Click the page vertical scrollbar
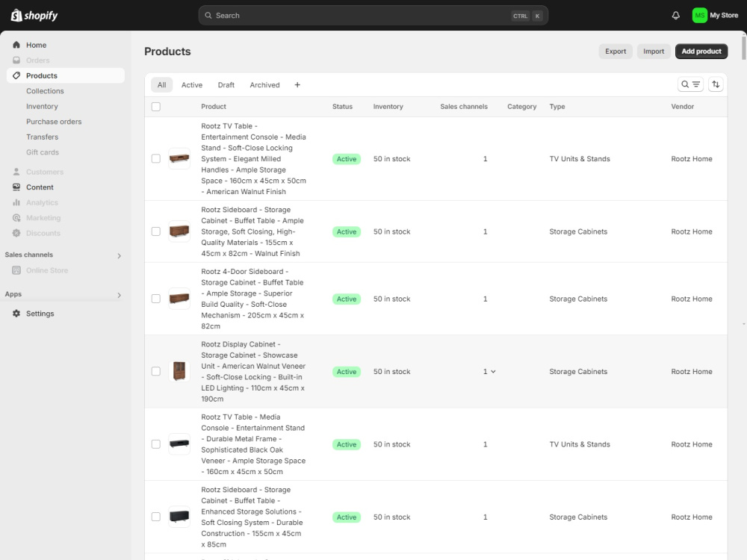 tap(744, 46)
